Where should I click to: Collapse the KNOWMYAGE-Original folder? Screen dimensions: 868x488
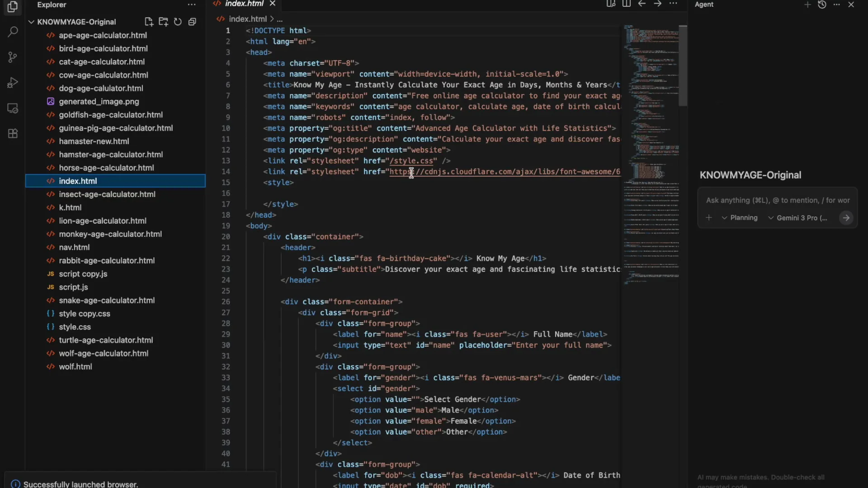pos(31,22)
